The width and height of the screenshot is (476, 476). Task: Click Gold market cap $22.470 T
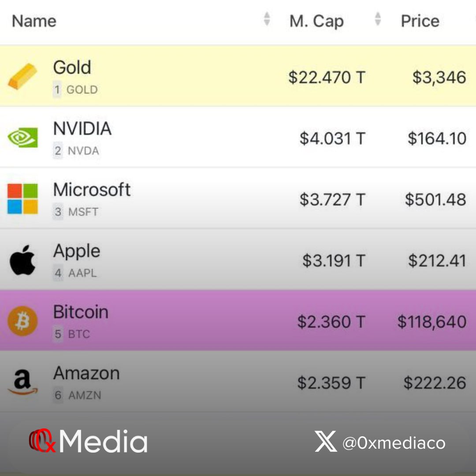pos(327,78)
